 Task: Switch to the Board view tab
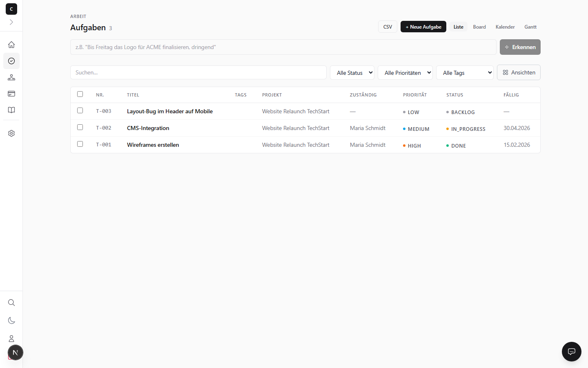tap(479, 27)
